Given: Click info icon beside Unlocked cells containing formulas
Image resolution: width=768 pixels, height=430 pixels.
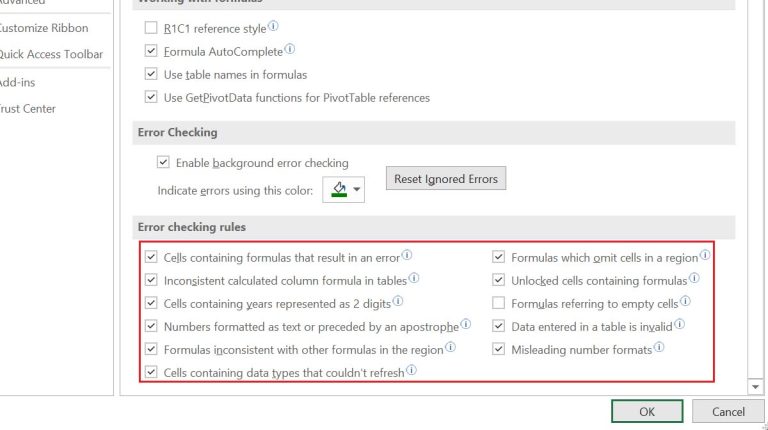Looking at the screenshot, I should click(x=694, y=278).
